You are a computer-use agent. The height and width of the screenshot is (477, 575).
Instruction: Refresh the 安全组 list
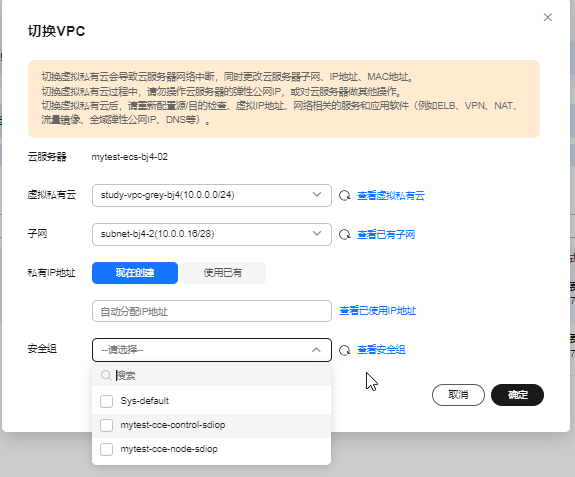pos(344,350)
